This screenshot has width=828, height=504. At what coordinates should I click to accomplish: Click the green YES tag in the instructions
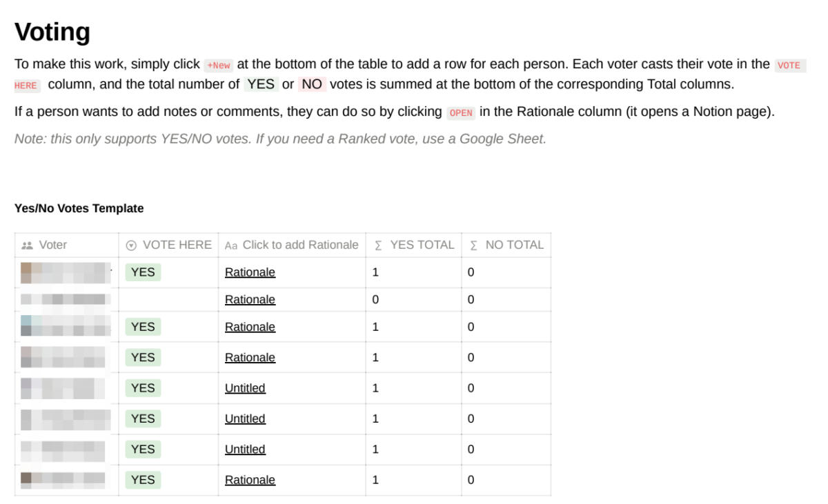tap(262, 85)
